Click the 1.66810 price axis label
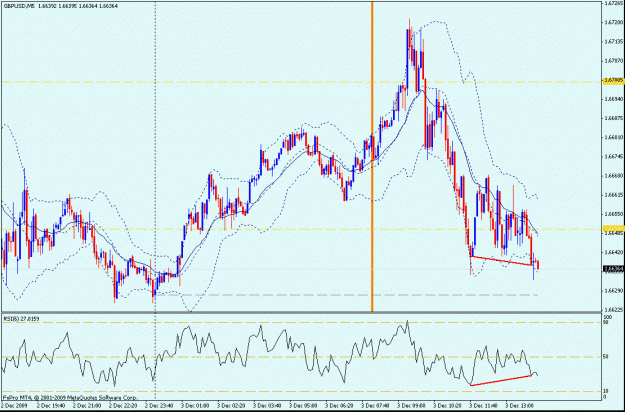The image size is (625, 412). [614, 137]
